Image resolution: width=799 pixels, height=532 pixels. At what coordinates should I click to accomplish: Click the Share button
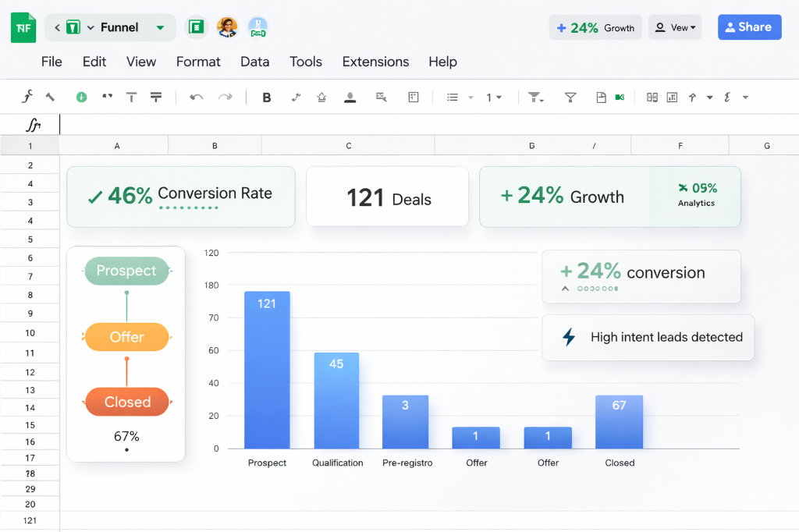pos(748,27)
